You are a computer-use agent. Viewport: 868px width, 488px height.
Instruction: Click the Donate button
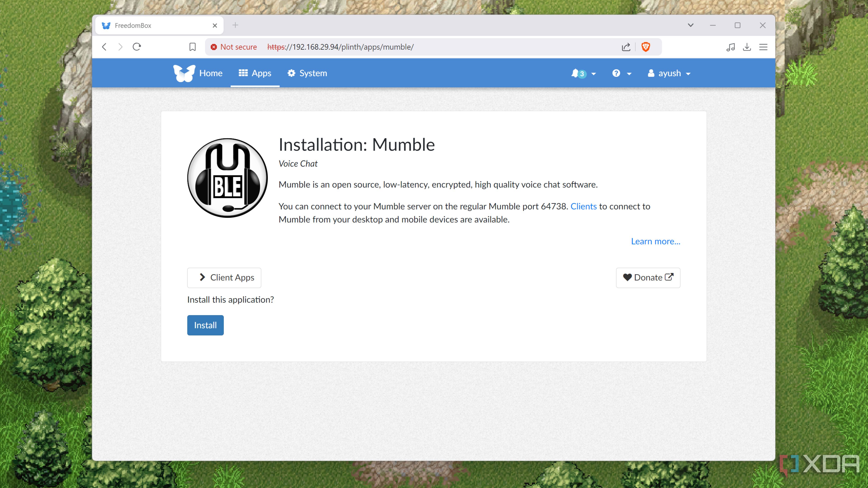pyautogui.click(x=648, y=277)
